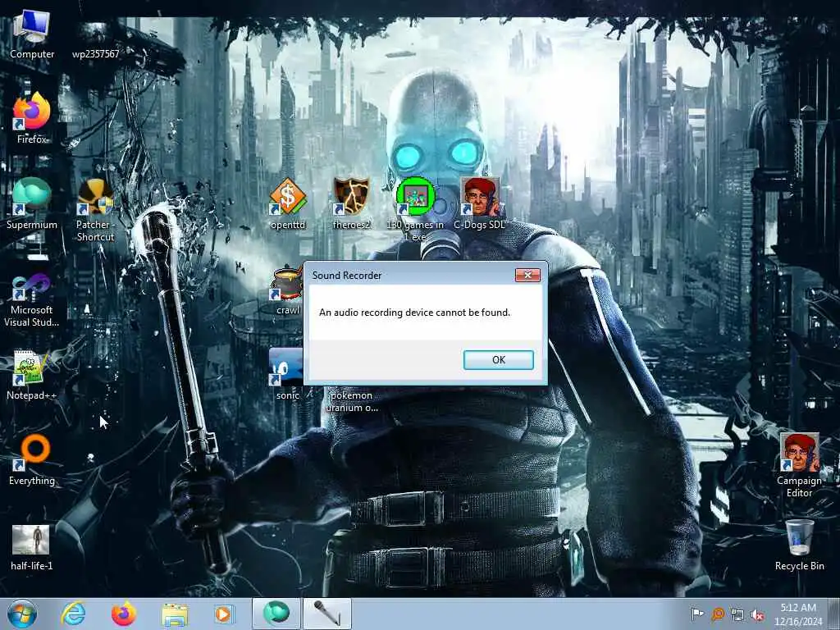840x630 pixels.
Task: Select the fheroes2 game shortcut
Action: 351,204
